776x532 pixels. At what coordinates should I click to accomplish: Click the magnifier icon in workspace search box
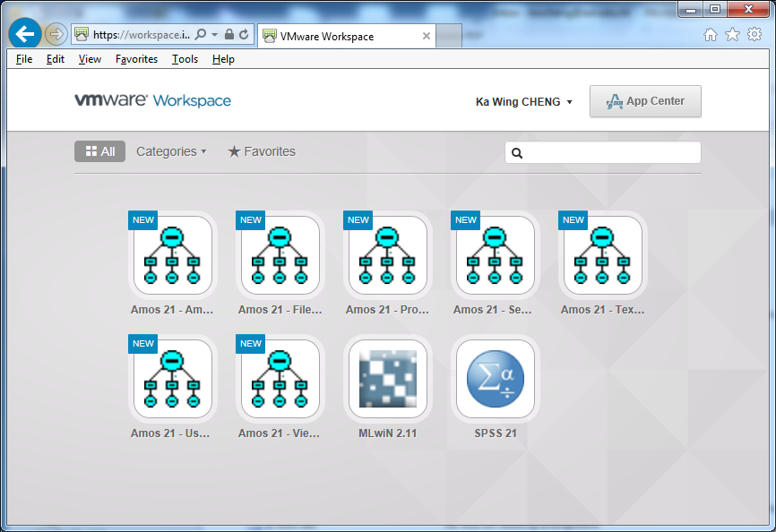pos(517,153)
